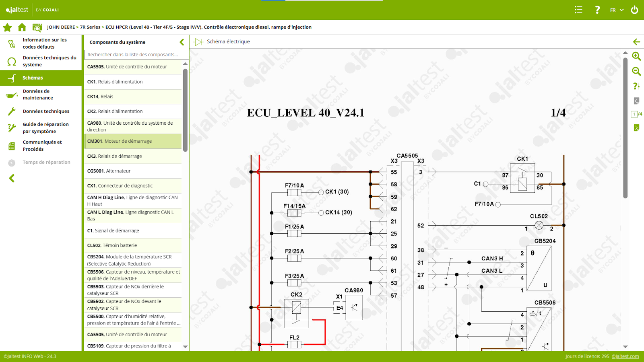Collapse the Composants du système panel
Viewport: 644px width, 362px height.
(x=182, y=42)
